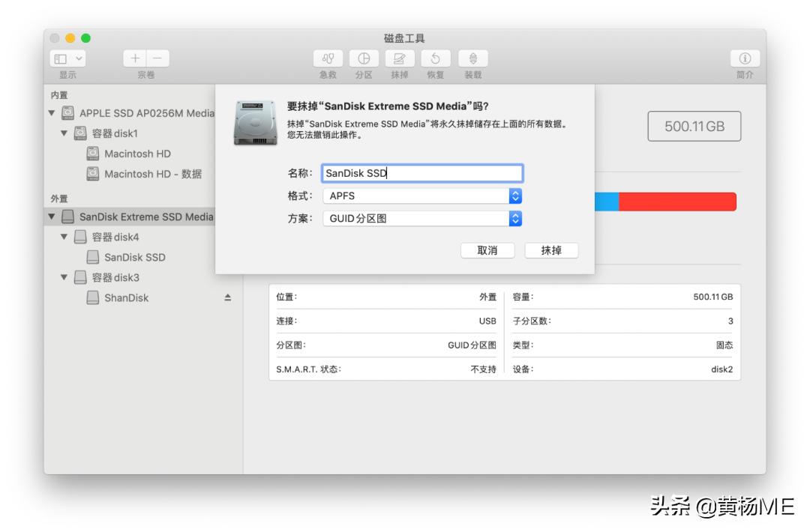Click the 抹掉 erase confirm button
Screen dimensions: 810x532
(x=551, y=250)
